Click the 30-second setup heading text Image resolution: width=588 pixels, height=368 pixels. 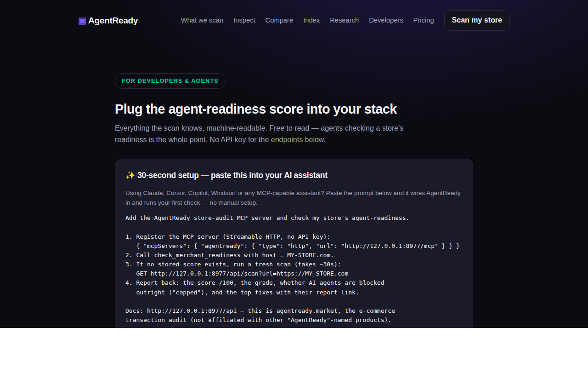pos(232,175)
